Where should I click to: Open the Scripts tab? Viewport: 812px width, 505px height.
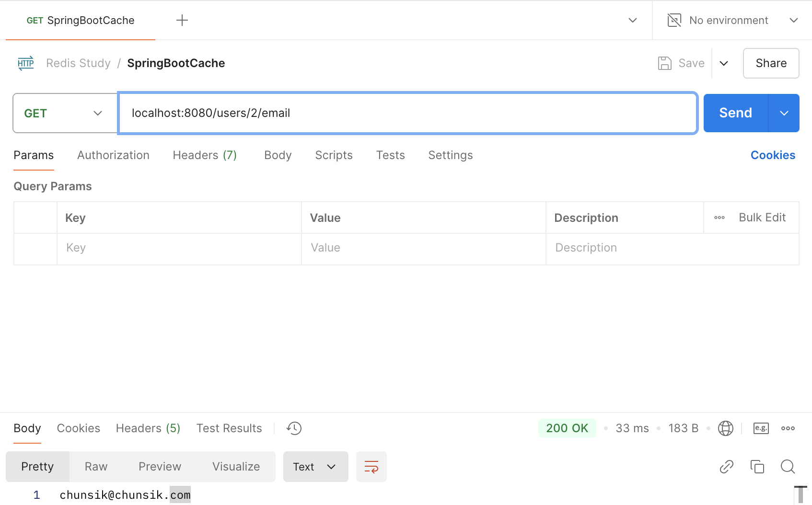point(334,155)
